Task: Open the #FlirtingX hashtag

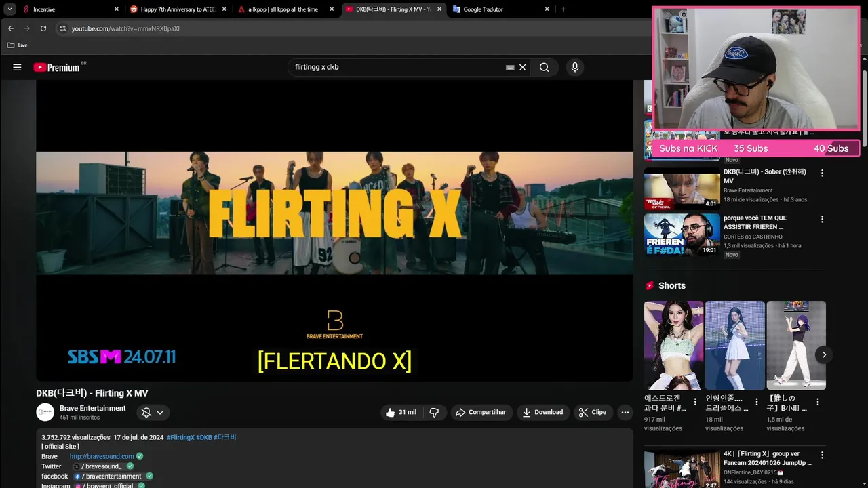Action: click(180, 437)
